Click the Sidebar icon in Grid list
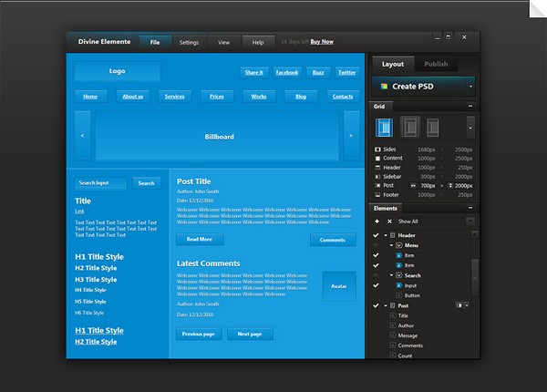The height and width of the screenshot is (392, 547). (x=377, y=176)
